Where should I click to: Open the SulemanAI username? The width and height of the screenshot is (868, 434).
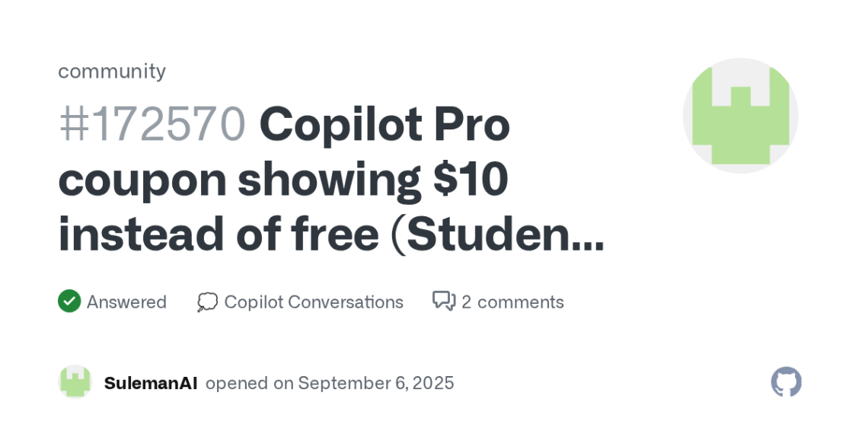pos(151,383)
